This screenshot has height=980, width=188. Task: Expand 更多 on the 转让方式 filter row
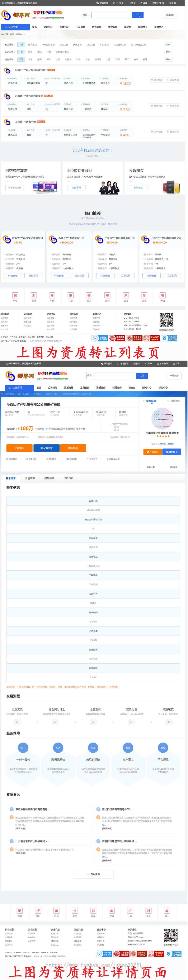pos(169,52)
